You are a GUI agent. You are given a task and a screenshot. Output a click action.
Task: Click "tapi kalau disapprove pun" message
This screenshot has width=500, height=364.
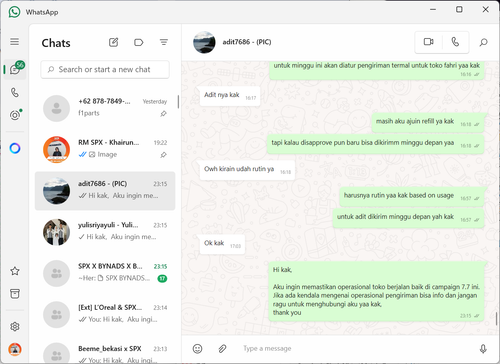pyautogui.click(x=375, y=144)
